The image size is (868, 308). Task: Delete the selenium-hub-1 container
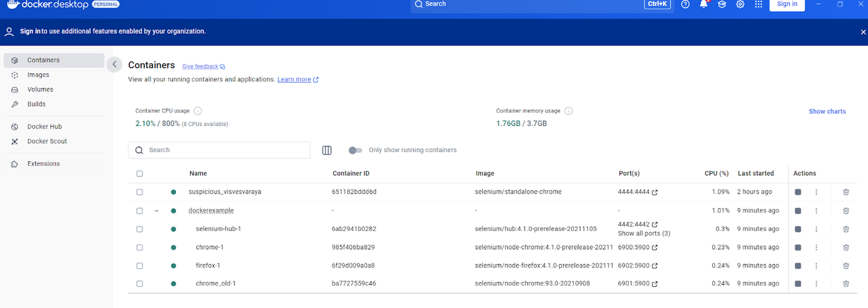click(846, 229)
